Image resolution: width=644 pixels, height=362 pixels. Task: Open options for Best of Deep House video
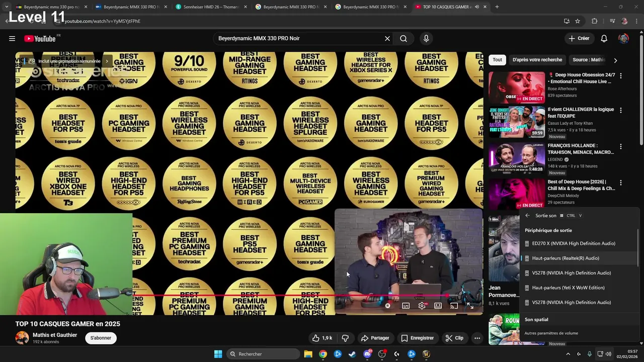pos(620,183)
